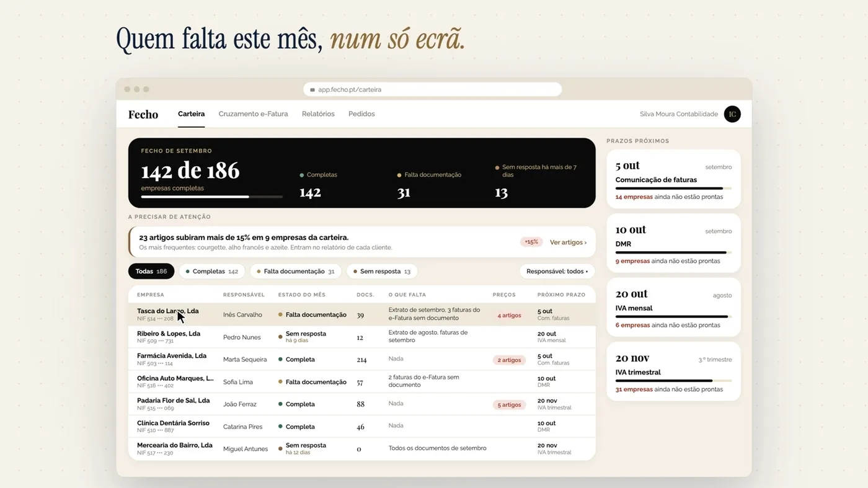Open the 5 out Comunicação de faturas card
Screen dimensions: 868x488
click(x=673, y=179)
